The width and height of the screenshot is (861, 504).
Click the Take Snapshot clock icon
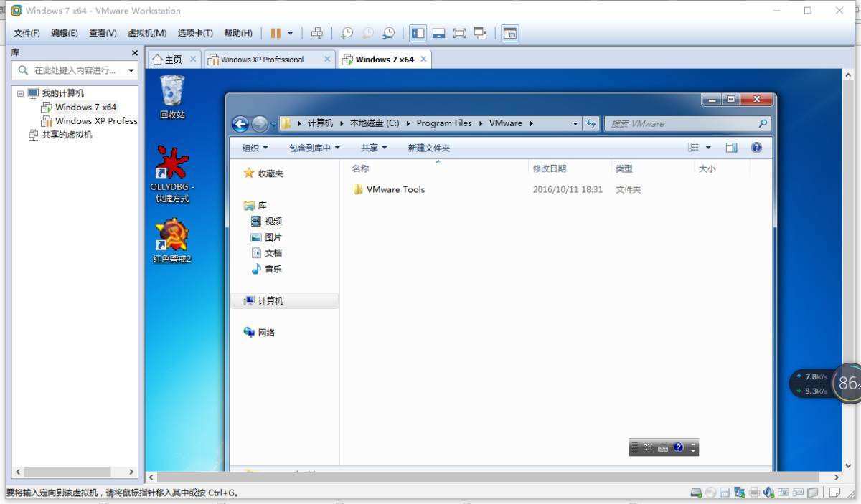[x=347, y=33]
